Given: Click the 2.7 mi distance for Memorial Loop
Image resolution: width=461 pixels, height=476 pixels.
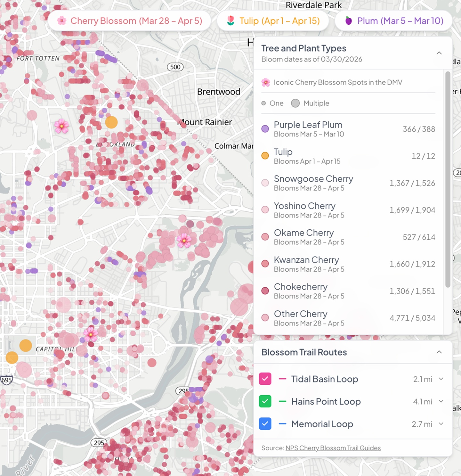Looking at the screenshot, I should (x=422, y=424).
